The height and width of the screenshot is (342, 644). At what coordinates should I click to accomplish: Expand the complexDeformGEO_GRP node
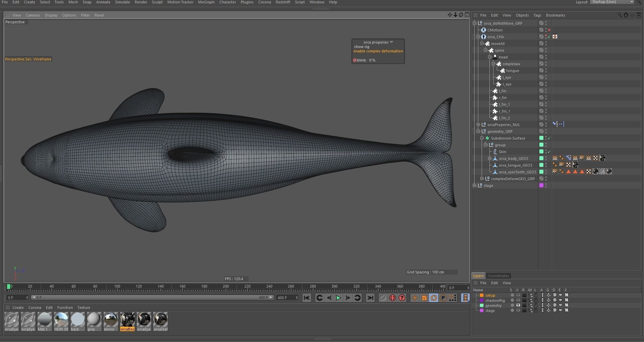(482, 179)
